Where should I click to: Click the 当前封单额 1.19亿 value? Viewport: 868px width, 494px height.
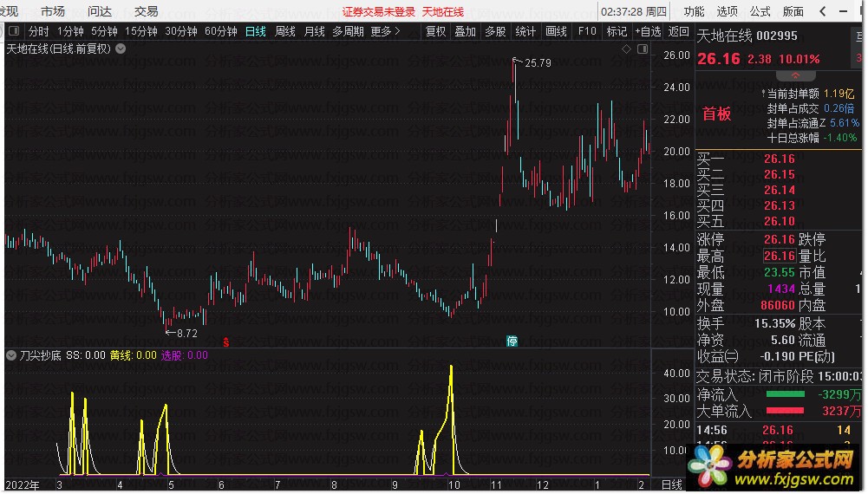pos(839,94)
